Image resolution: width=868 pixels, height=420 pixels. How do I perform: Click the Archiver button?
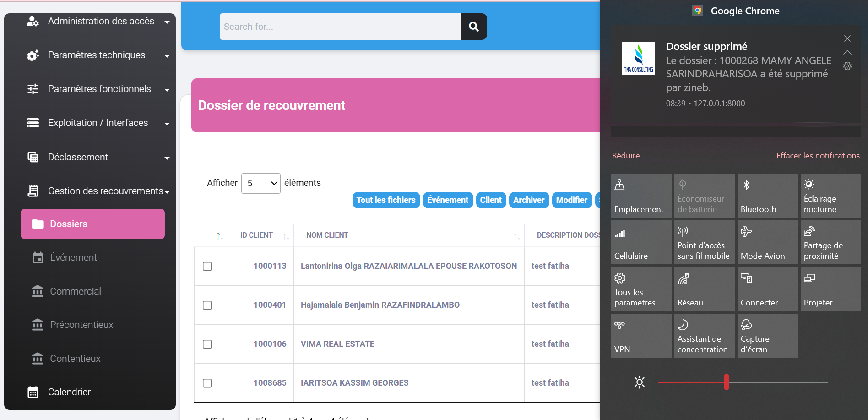pyautogui.click(x=529, y=200)
